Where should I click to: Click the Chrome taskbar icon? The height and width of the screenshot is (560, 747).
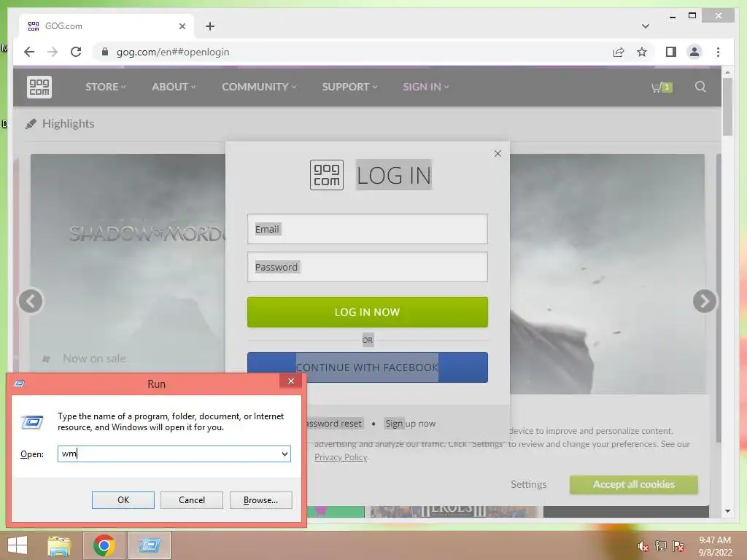tap(104, 545)
